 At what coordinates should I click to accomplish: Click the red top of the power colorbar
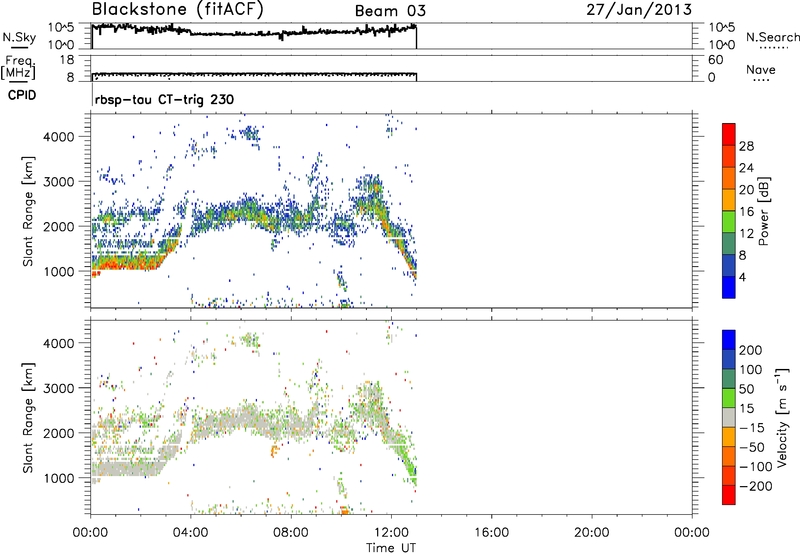pos(729,134)
